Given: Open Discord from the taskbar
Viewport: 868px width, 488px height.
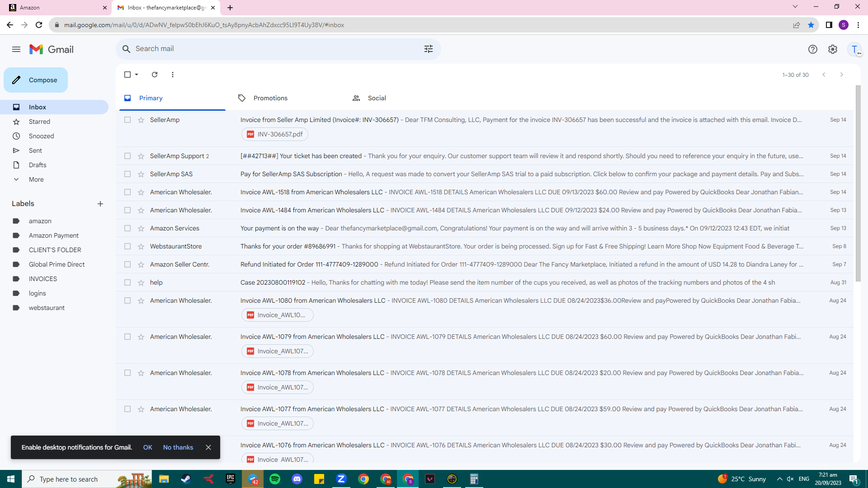Looking at the screenshot, I should click(x=297, y=479).
